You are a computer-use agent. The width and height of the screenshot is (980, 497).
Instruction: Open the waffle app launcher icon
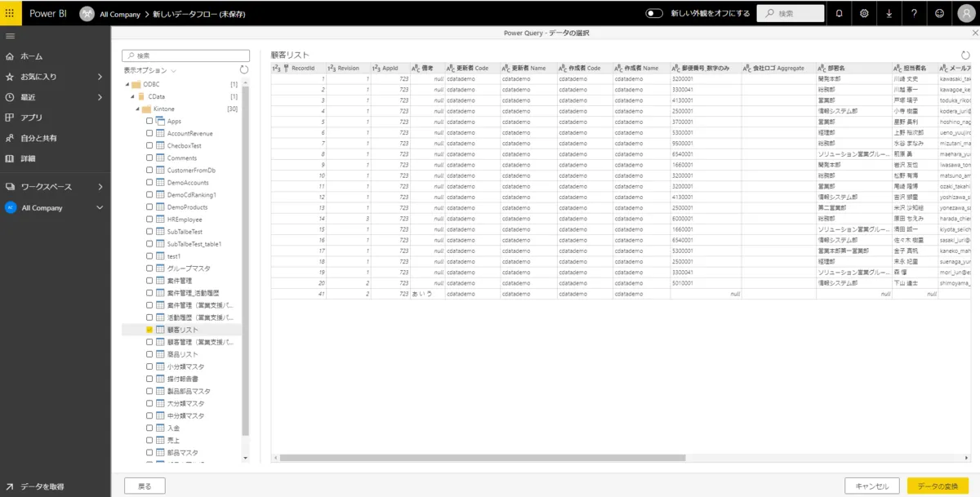click(x=9, y=12)
